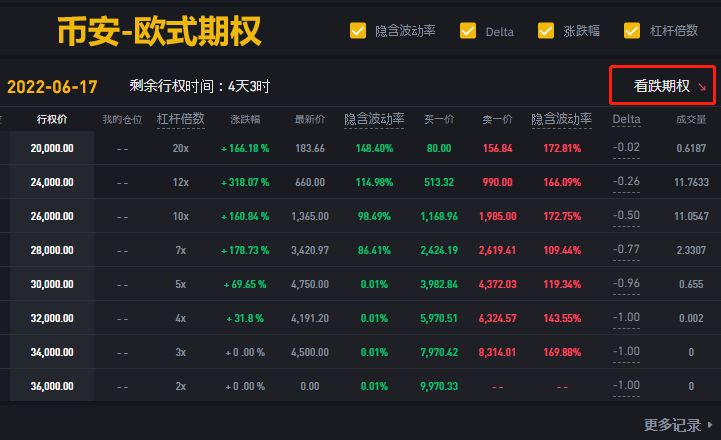Screen dimensions: 721x440
Task: Click the 148.40% implied volatility value
Action: click(374, 148)
